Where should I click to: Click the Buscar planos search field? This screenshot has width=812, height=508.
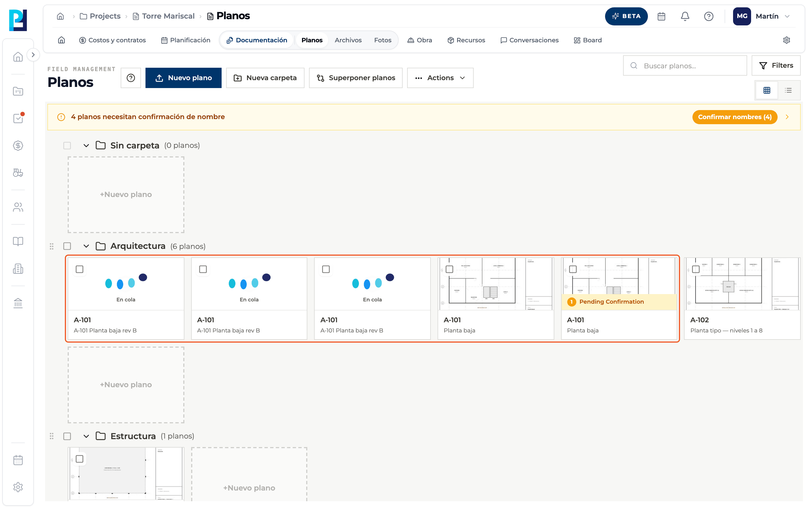coord(685,66)
